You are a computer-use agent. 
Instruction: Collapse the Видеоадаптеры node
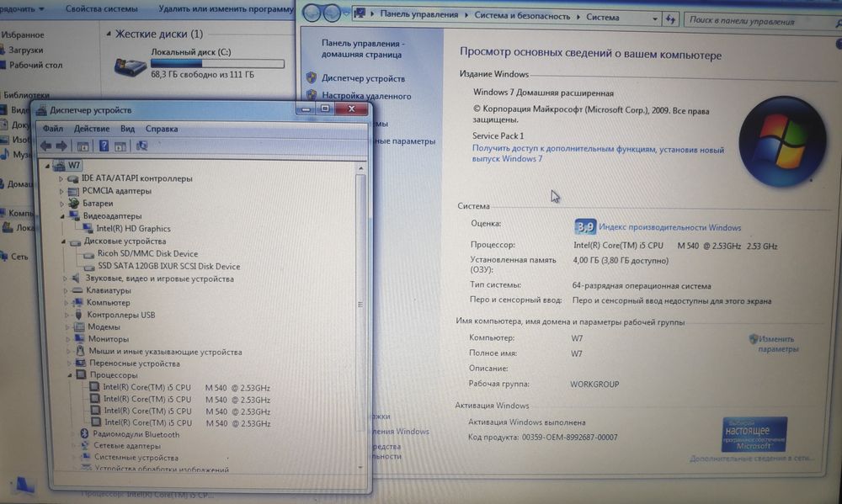click(x=62, y=216)
